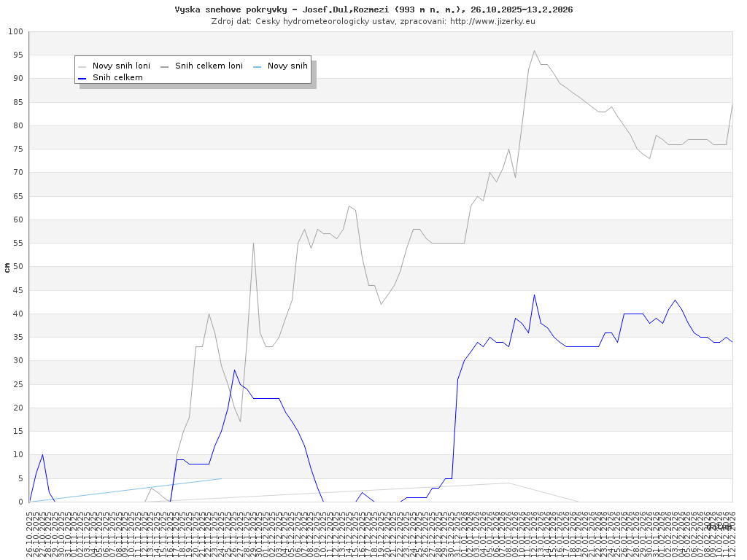Click the 100 value on the y-axis

16,32
